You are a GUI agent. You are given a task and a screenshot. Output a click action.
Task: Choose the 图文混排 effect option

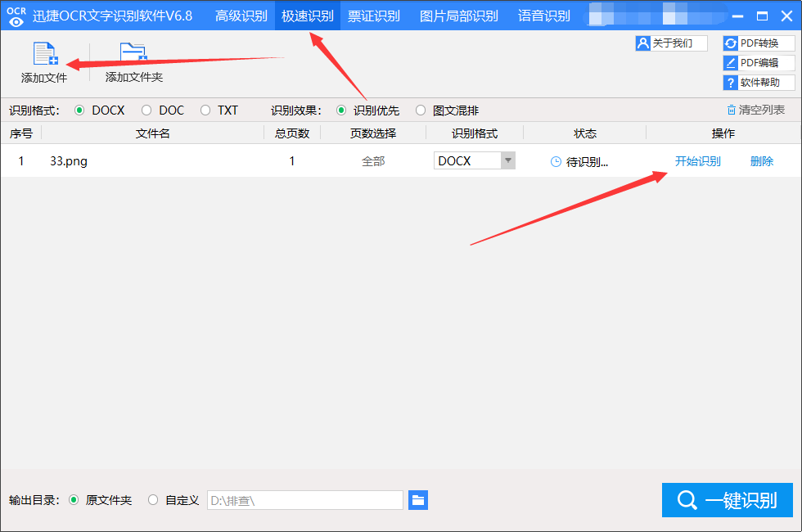(x=421, y=110)
